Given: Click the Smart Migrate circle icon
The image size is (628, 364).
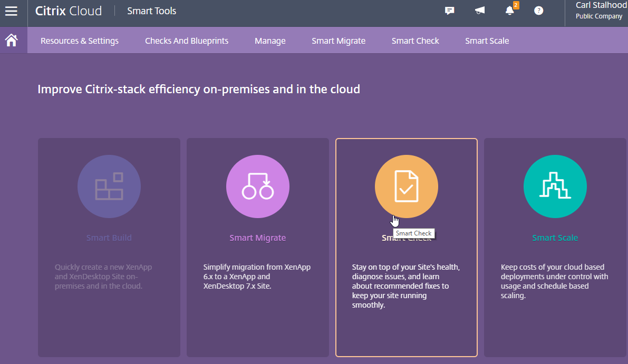Looking at the screenshot, I should [x=257, y=186].
